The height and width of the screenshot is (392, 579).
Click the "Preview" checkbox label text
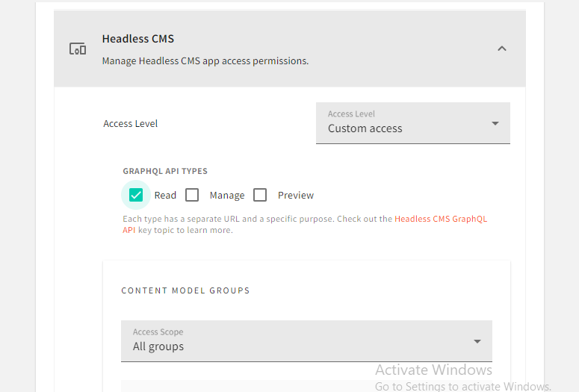(x=296, y=195)
